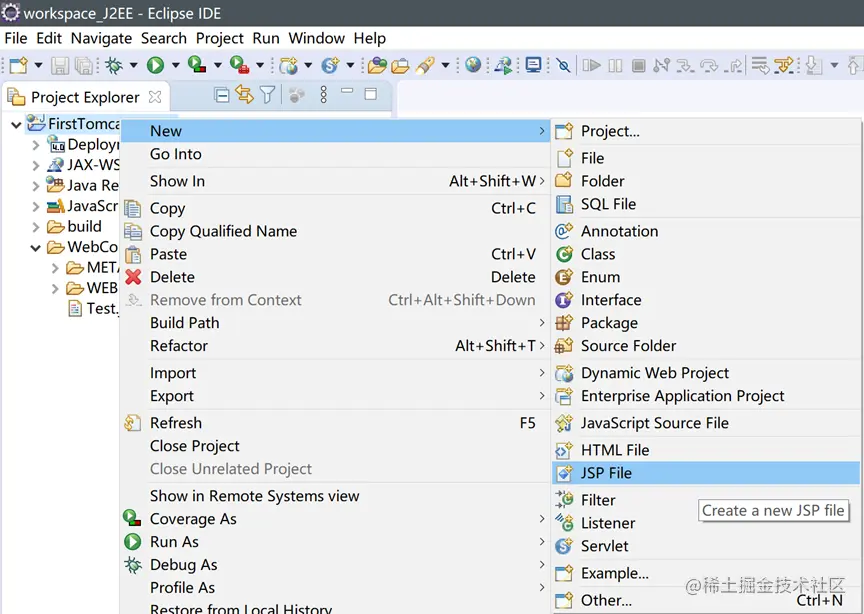Click the Resume debug toolbar icon
Screen dimensions: 864x614
coord(591,66)
